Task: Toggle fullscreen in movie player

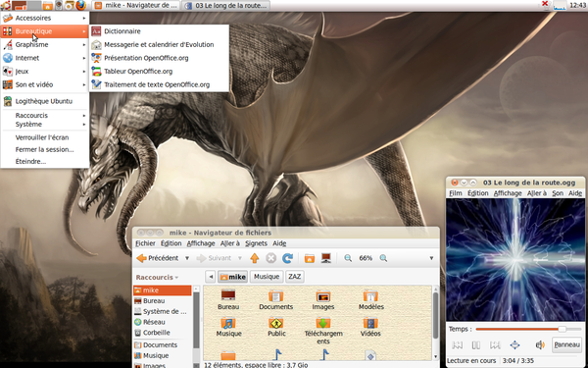Action: [x=514, y=345]
